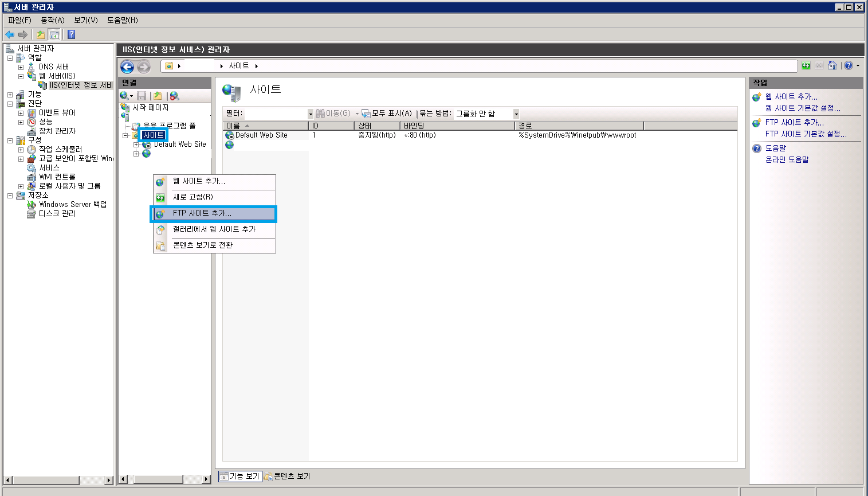Click 모두 표시(A) button
Screen dimensions: 868x496
387,114
